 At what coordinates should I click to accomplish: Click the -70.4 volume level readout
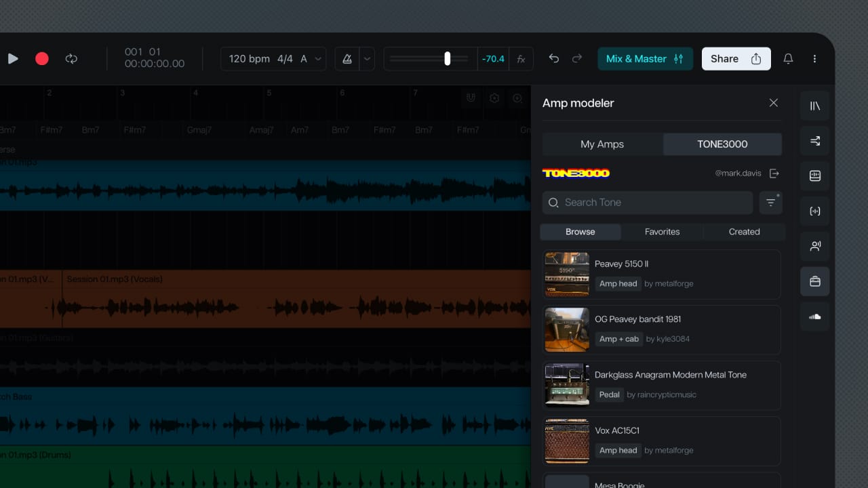pos(493,59)
